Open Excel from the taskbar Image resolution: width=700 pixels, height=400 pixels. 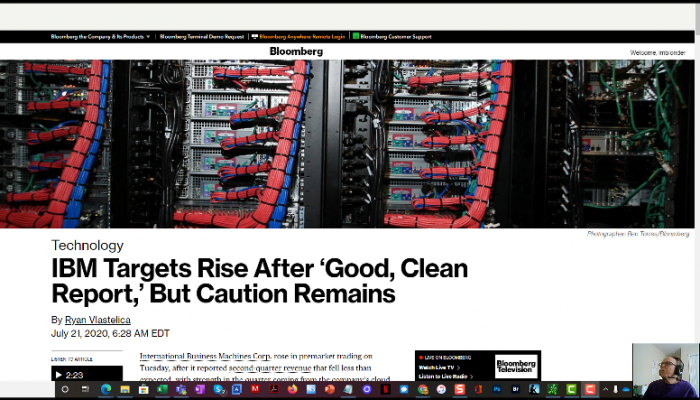pyautogui.click(x=162, y=389)
